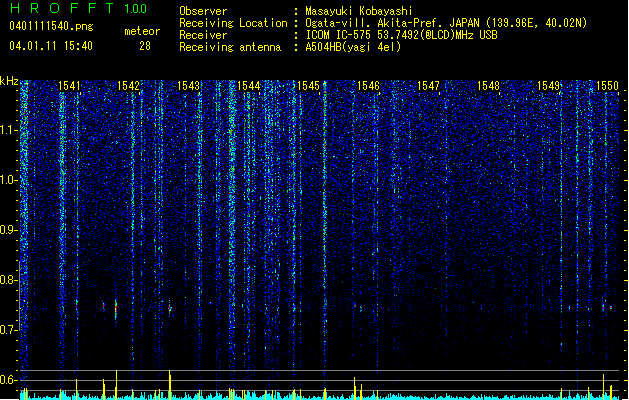Click the 1548 time marker
The height and width of the screenshot is (400, 629).
[488, 86]
